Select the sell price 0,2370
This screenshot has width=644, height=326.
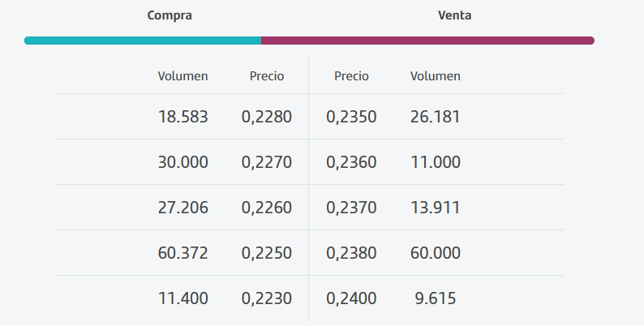point(351,208)
